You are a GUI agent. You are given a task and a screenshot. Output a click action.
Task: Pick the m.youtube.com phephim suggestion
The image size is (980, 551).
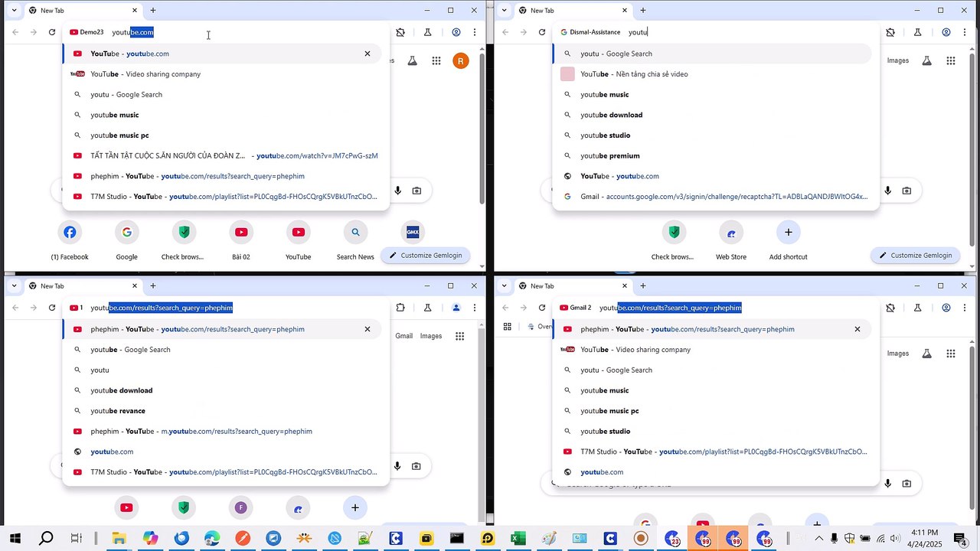click(226, 432)
